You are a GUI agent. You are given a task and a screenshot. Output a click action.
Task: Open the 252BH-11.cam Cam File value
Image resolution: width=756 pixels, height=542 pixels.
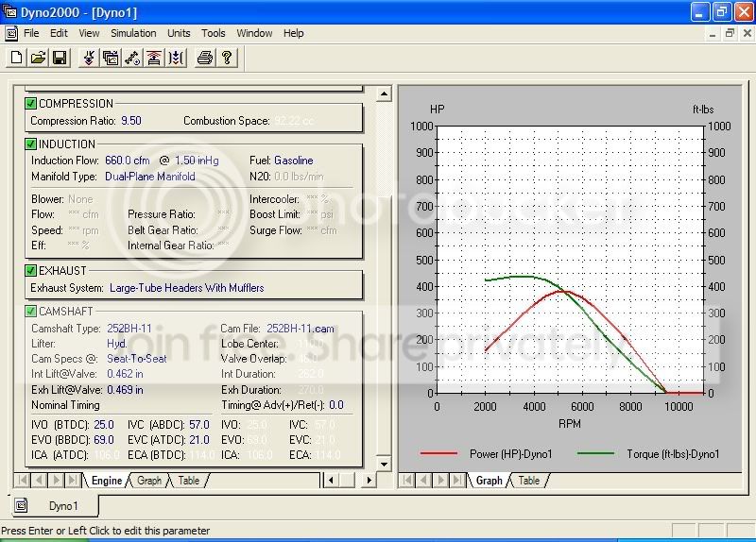pos(301,328)
